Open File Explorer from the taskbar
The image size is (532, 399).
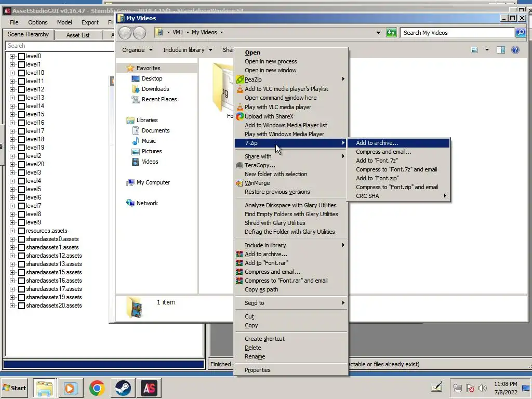click(x=44, y=388)
